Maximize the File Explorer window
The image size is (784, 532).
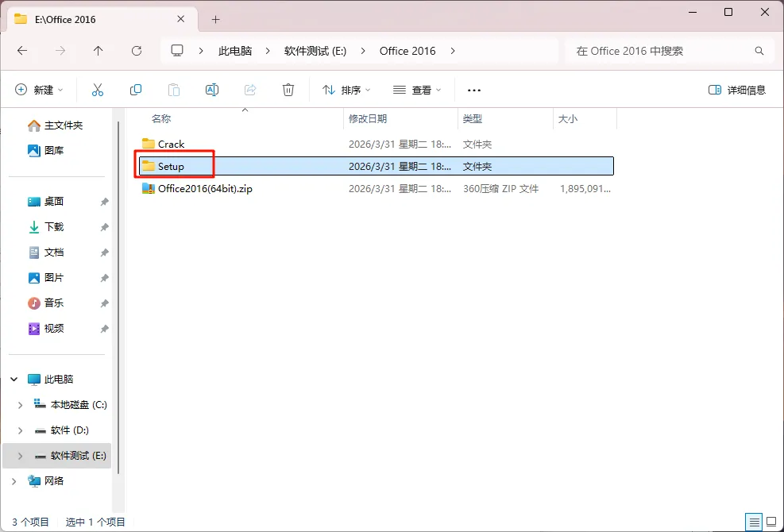[728, 12]
